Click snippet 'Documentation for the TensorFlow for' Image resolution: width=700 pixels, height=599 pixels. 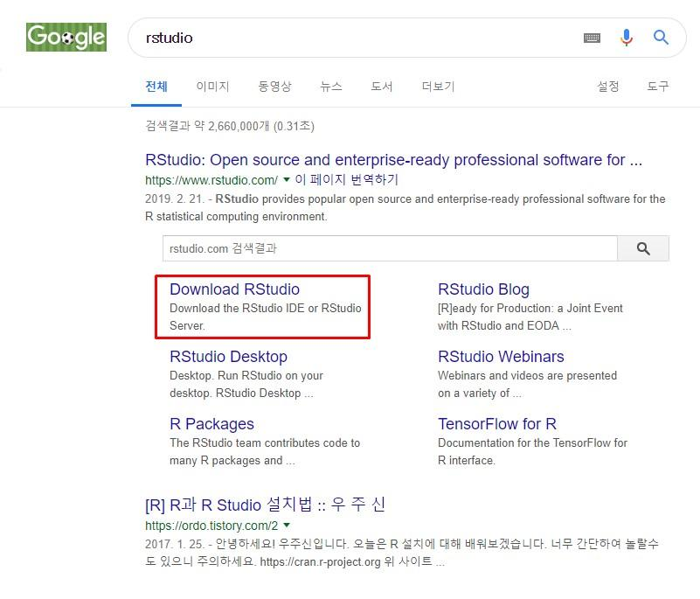click(532, 443)
